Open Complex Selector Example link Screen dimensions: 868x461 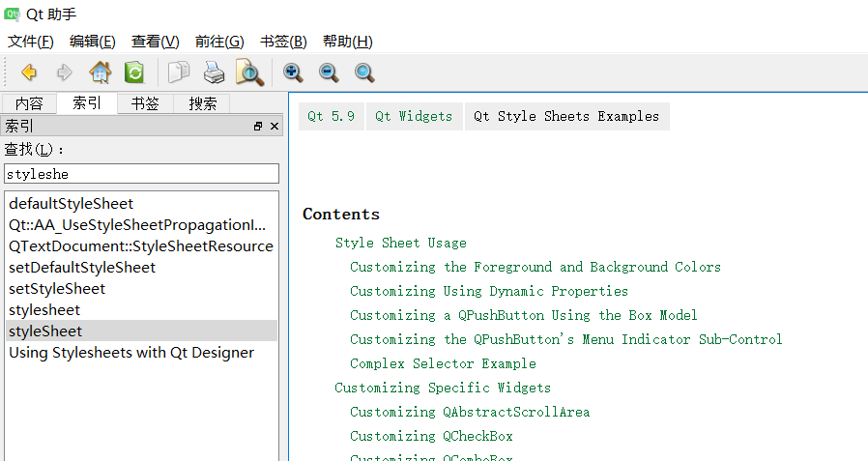pos(443,363)
